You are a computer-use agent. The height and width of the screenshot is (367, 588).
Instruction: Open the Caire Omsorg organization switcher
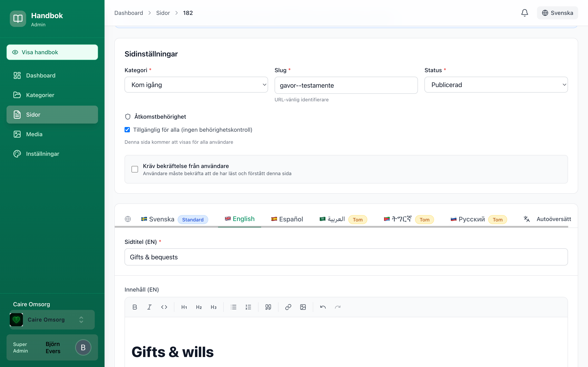[x=52, y=320]
